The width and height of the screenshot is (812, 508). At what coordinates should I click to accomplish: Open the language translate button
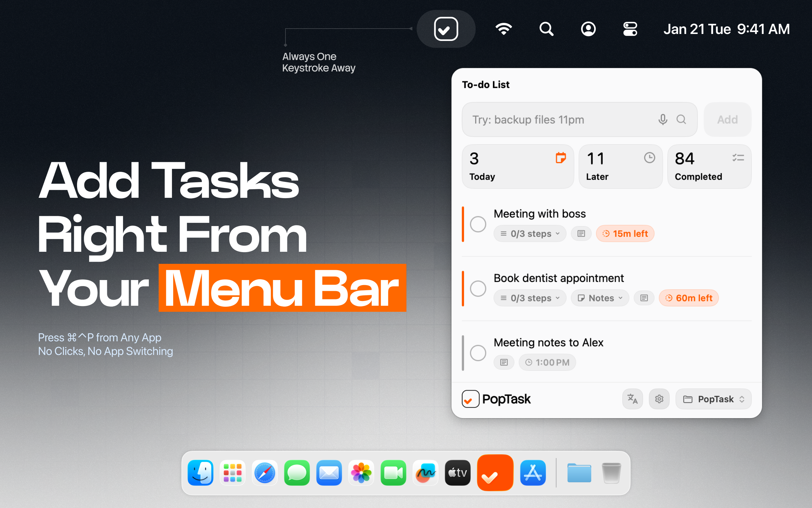pyautogui.click(x=632, y=399)
